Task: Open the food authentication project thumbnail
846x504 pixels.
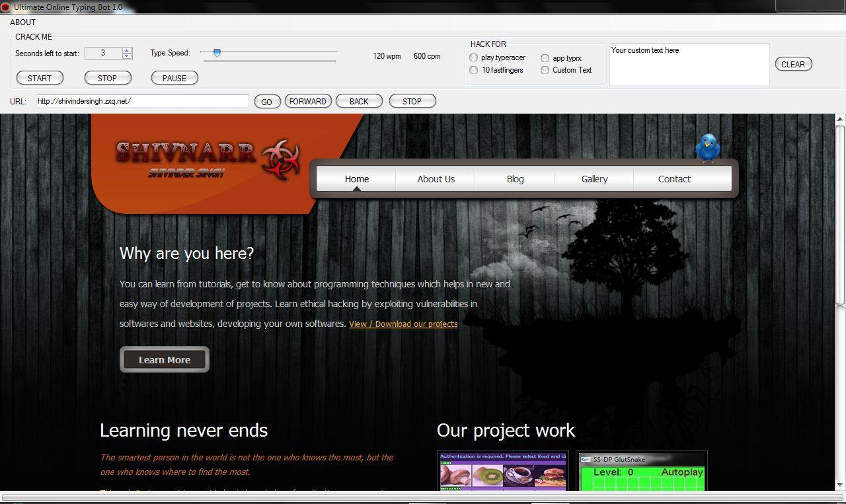Action: point(503,471)
